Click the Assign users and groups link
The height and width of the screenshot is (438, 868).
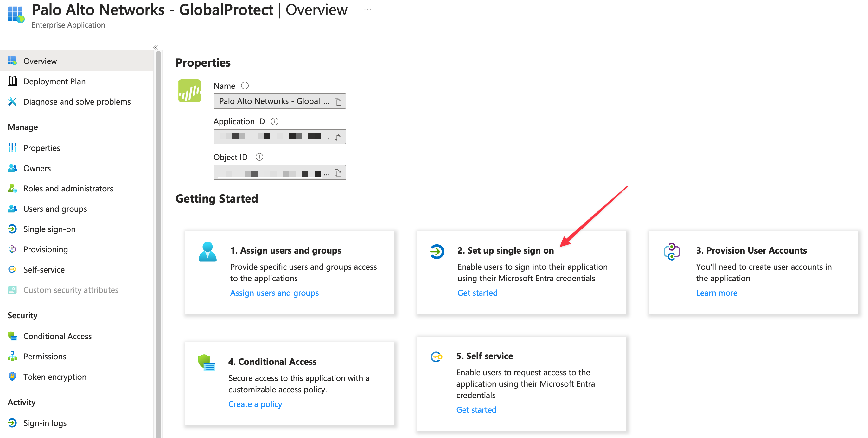pos(274,293)
